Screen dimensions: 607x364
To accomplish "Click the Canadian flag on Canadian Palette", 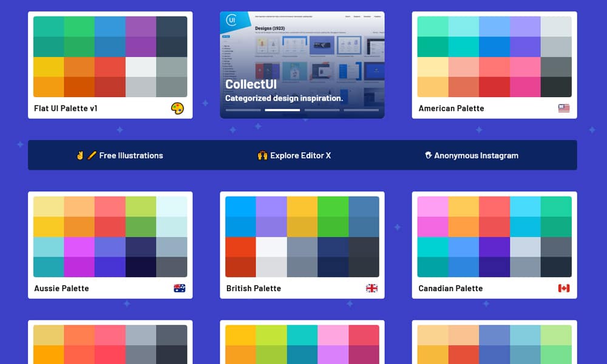I will (x=565, y=288).
